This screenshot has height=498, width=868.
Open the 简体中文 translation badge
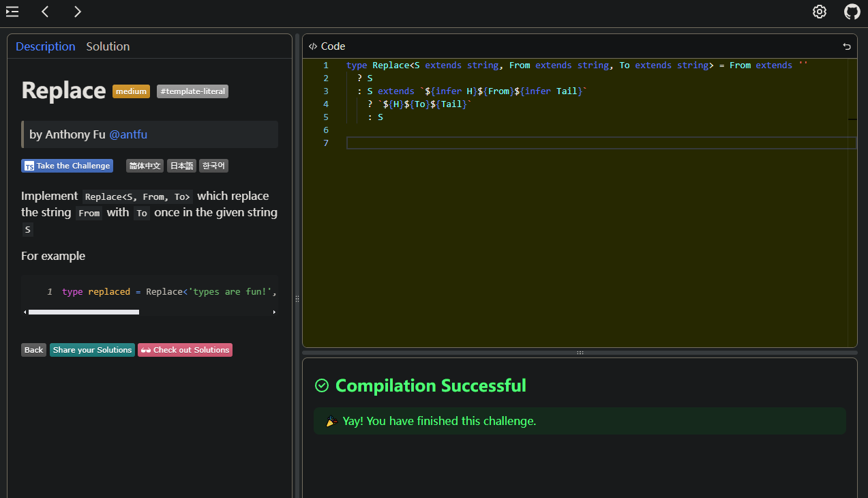(x=145, y=166)
